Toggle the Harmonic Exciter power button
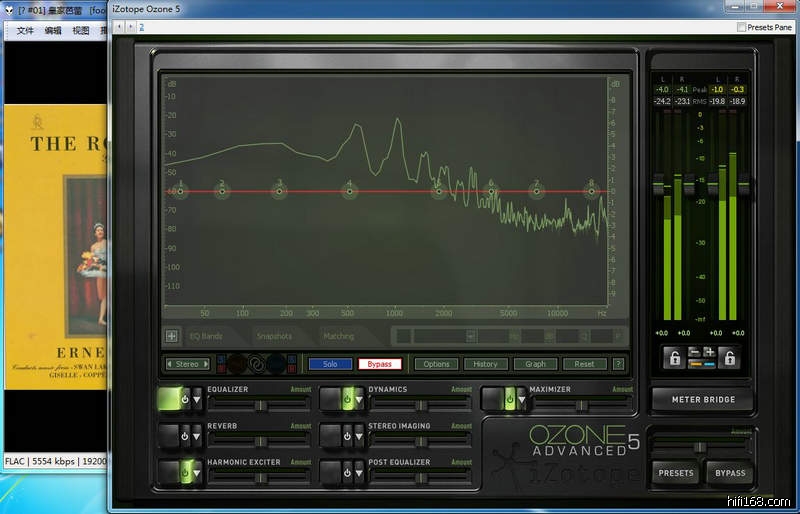800x514 pixels. pos(183,472)
